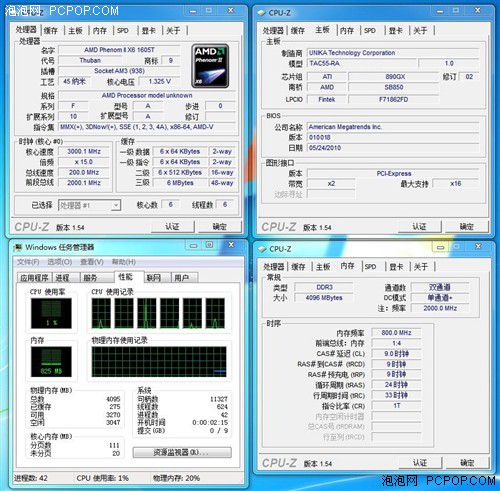
Task: Switch to 缓存 tab in the processor CPU-Z window
Action: pos(51,31)
